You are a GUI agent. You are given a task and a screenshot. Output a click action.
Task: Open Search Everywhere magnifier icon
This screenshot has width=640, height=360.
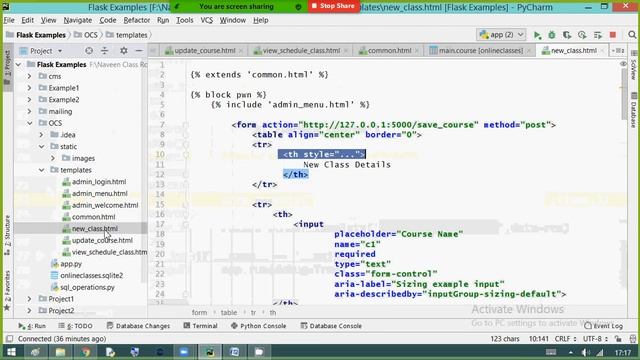click(632, 35)
